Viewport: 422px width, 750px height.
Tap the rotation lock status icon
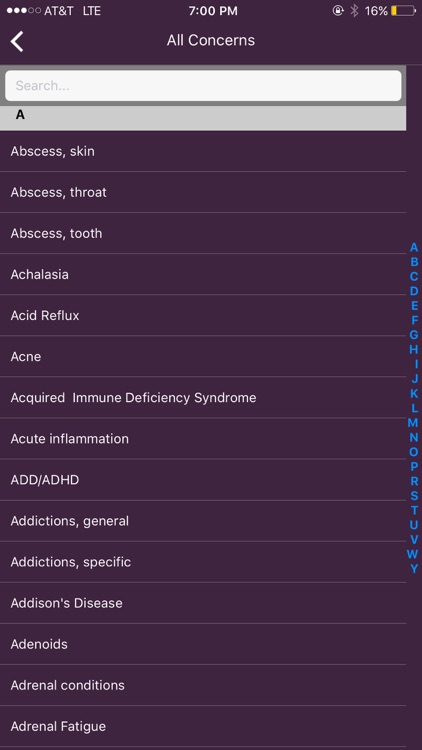[338, 11]
